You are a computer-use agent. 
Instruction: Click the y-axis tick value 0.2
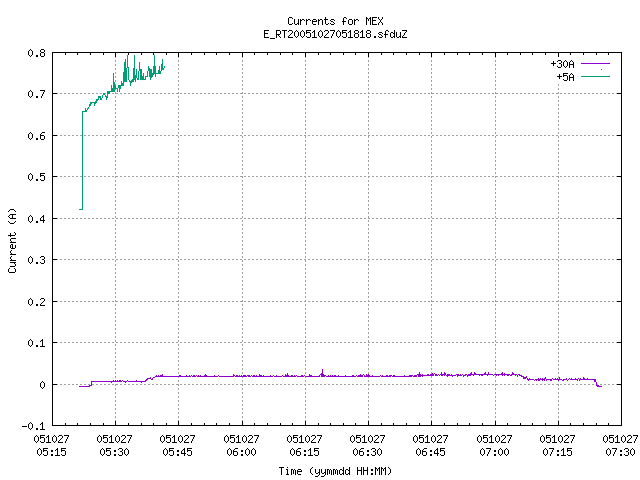point(36,302)
